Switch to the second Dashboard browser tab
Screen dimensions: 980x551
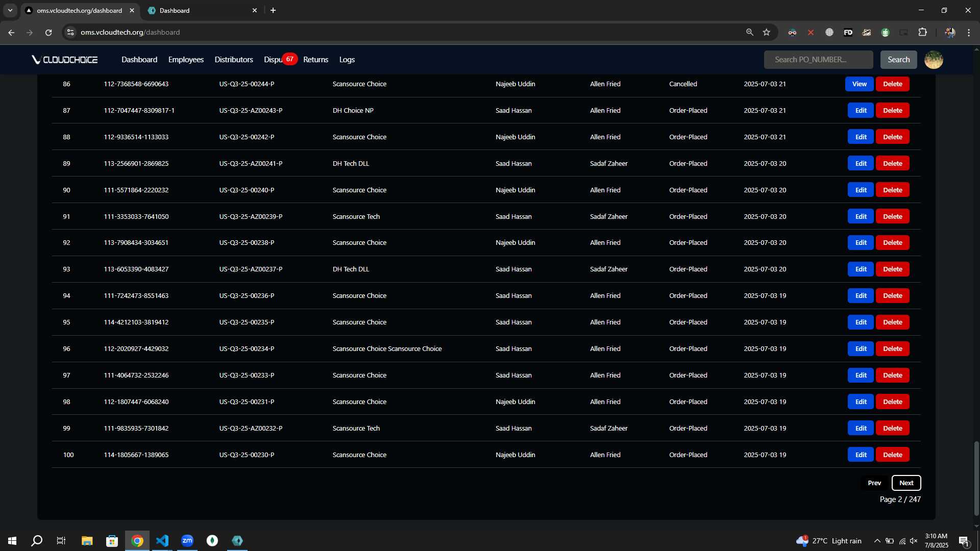[203, 10]
